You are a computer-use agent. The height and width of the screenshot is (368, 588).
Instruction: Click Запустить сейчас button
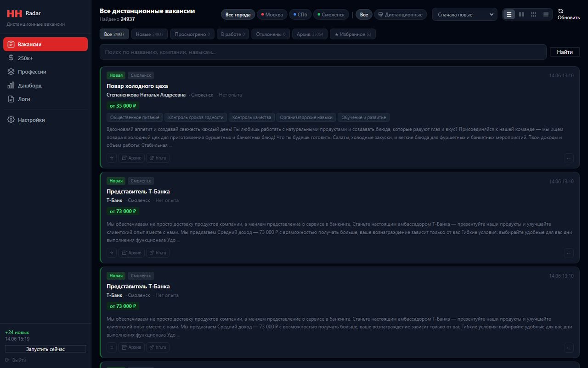[45, 349]
